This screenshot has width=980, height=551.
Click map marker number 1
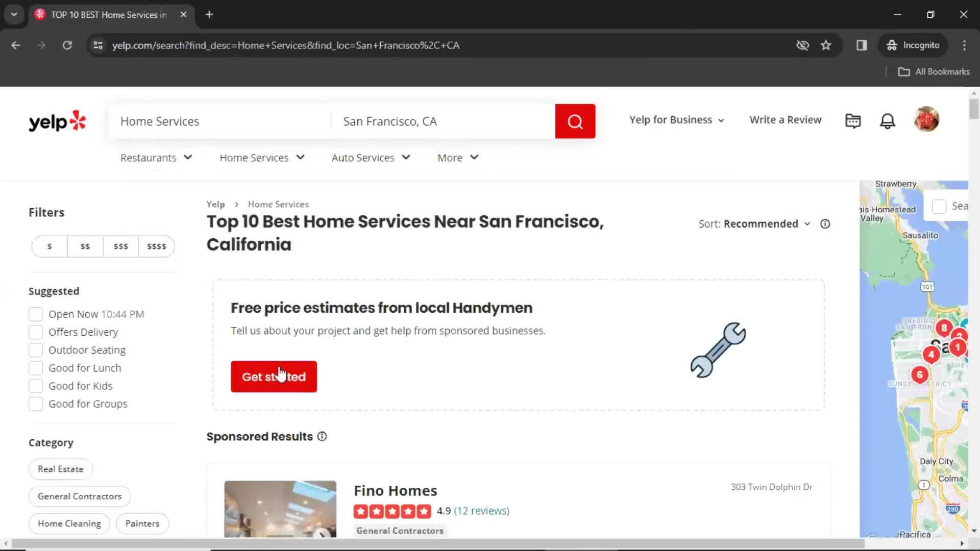(x=958, y=347)
